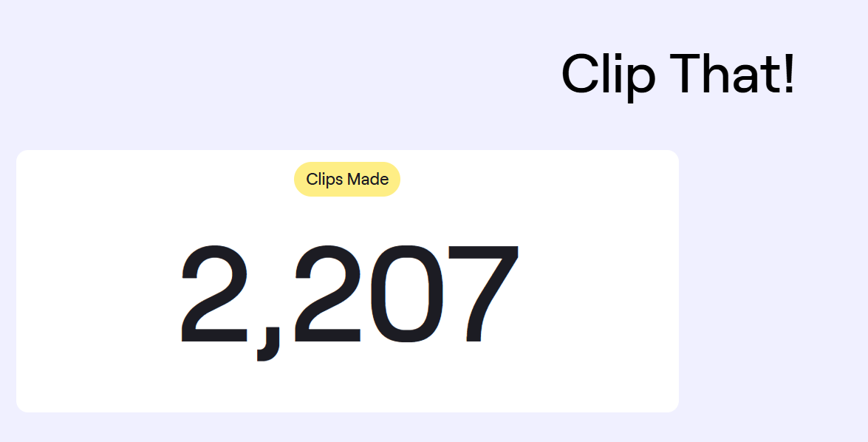
Task: Click the capital C in Clip That!
Action: [x=581, y=74]
